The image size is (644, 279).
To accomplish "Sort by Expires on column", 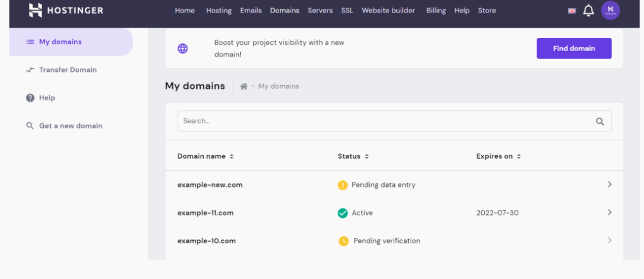I will [x=498, y=156].
